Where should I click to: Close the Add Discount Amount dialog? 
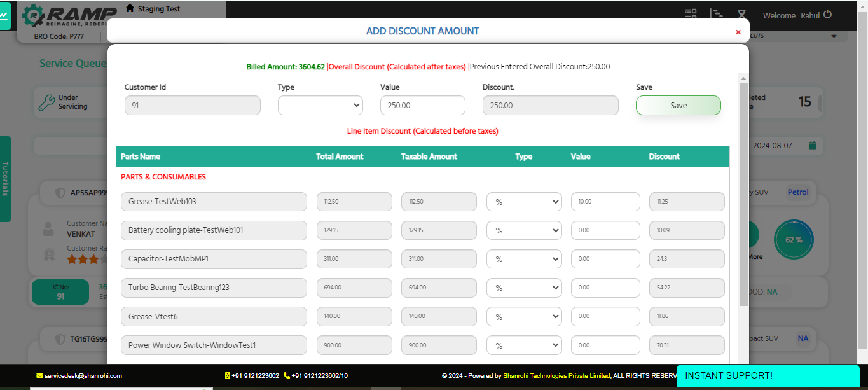[x=738, y=32]
